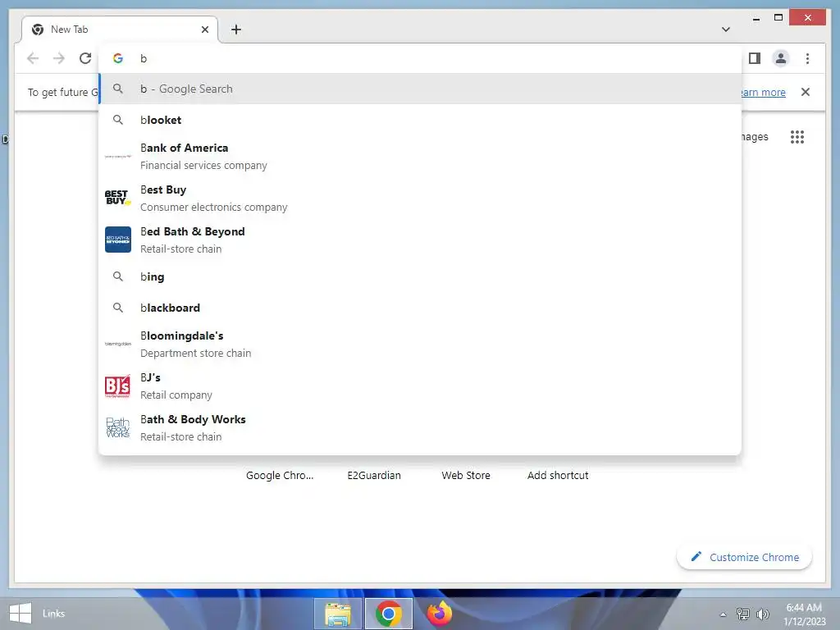Choose the Best Buy suggestion
The height and width of the screenshot is (630, 840).
coord(421,199)
